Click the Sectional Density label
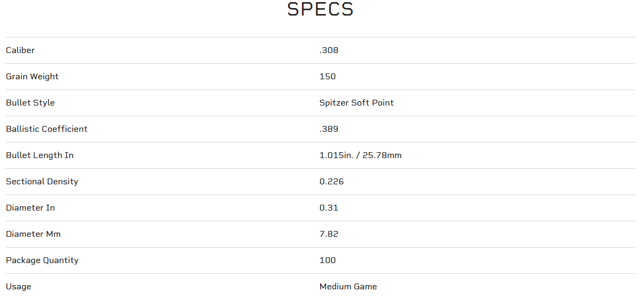 point(42,182)
